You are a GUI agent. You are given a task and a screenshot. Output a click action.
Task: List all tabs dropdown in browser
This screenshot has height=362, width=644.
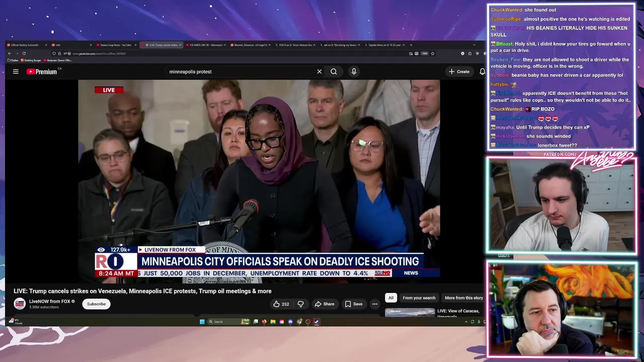pyautogui.click(x=474, y=45)
